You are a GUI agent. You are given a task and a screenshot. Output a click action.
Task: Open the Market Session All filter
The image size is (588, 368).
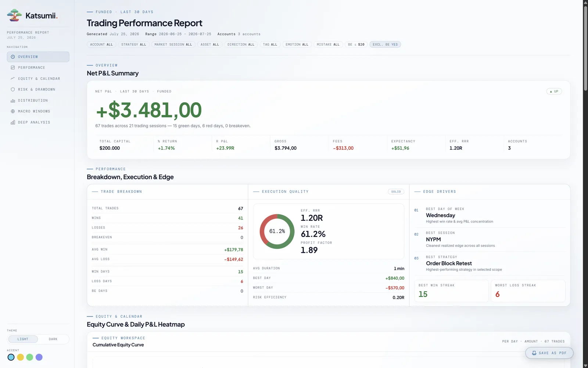[x=173, y=45]
